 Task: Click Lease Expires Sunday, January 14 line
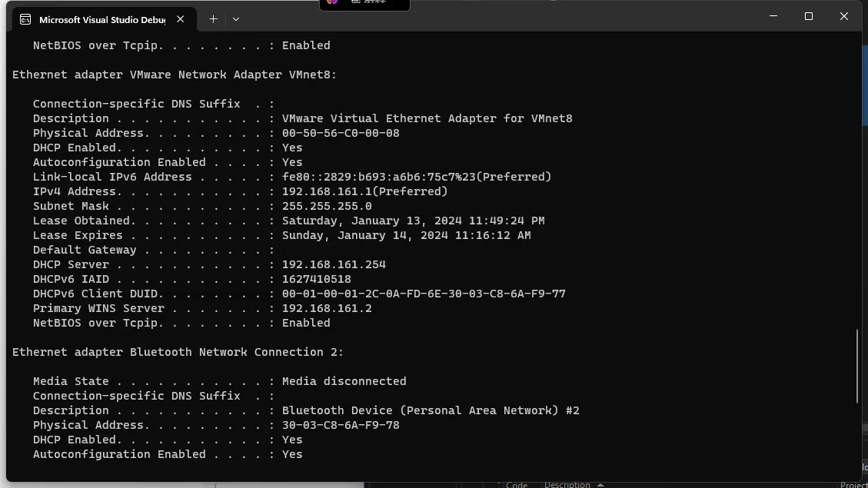point(281,235)
